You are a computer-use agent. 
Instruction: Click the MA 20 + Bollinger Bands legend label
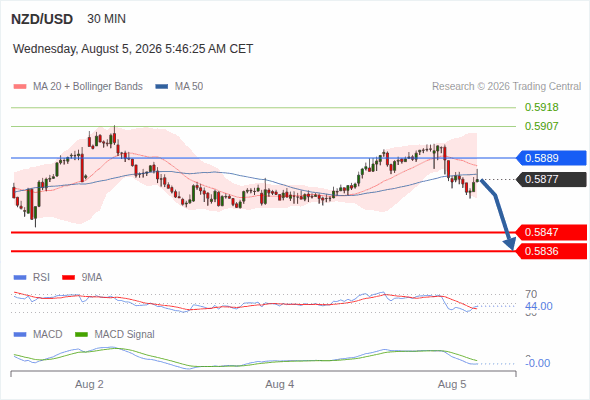coord(88,87)
